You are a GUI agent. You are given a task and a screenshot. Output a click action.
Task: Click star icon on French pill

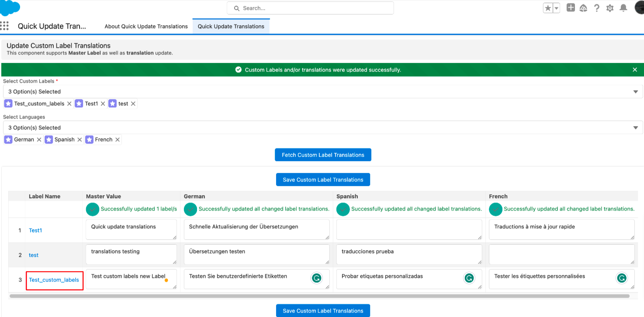[x=89, y=140]
